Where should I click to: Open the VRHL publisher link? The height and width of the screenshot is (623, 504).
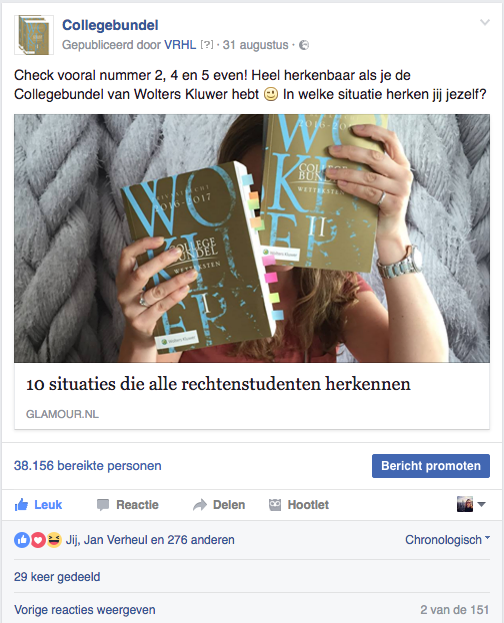pyautogui.click(x=180, y=45)
